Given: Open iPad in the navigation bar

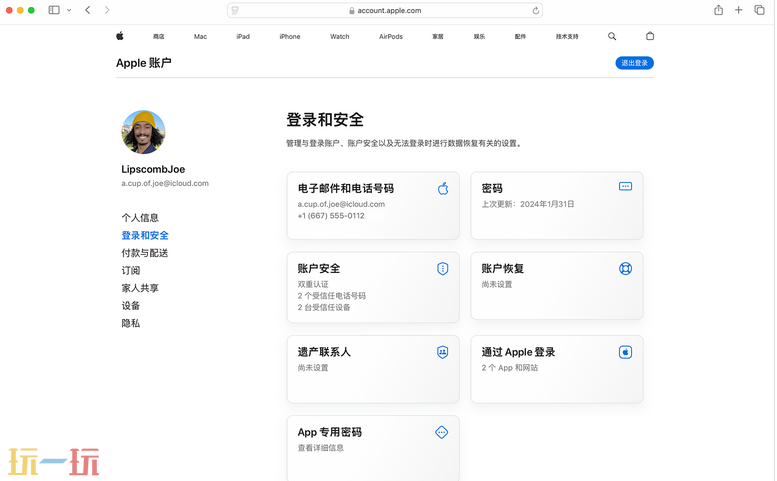Looking at the screenshot, I should click(x=243, y=37).
